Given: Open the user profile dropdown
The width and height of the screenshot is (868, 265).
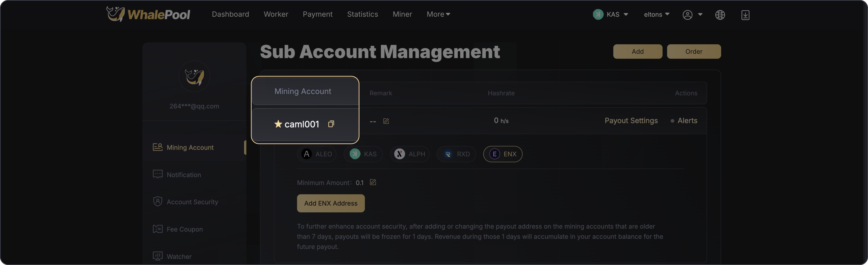Looking at the screenshot, I should [x=692, y=15].
